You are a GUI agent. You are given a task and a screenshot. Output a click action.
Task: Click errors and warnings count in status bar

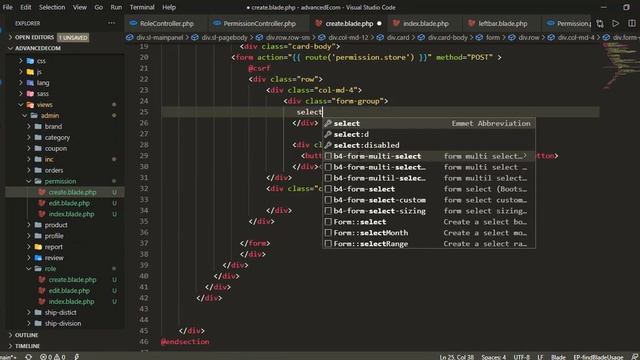[53, 357]
